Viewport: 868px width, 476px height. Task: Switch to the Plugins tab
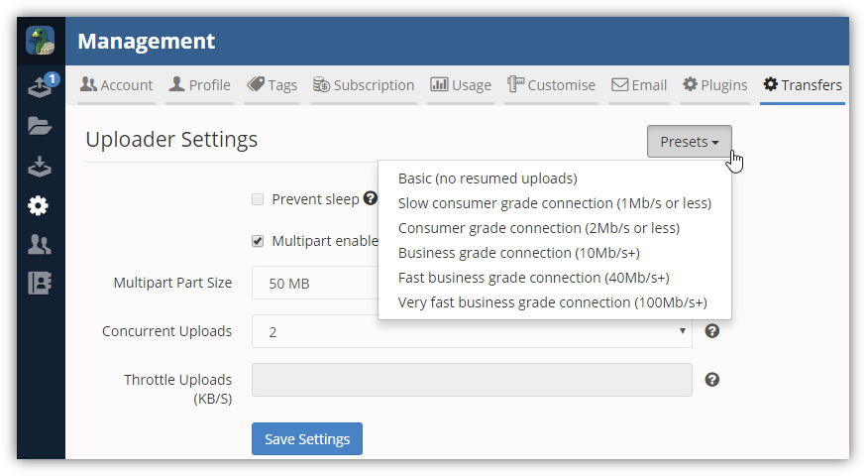pyautogui.click(x=715, y=84)
